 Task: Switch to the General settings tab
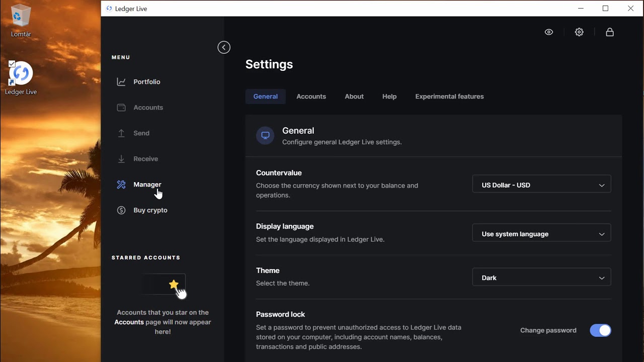[266, 97]
